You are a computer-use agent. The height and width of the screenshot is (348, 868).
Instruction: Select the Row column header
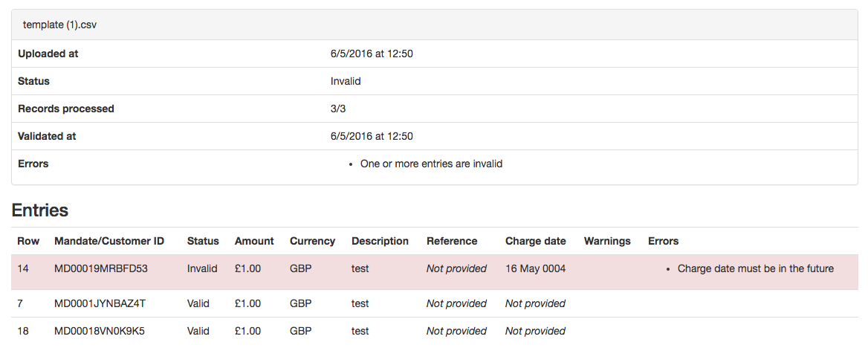pos(28,241)
